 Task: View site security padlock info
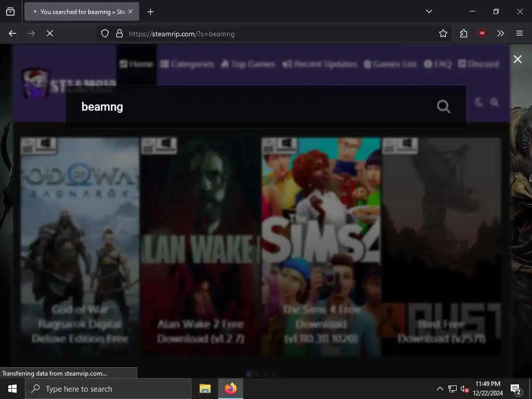(x=119, y=33)
